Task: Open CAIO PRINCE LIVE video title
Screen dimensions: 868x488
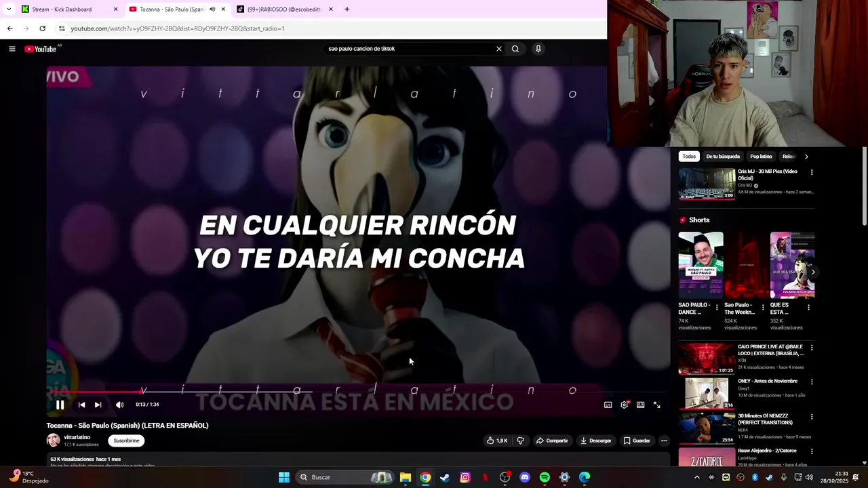Action: tap(770, 350)
